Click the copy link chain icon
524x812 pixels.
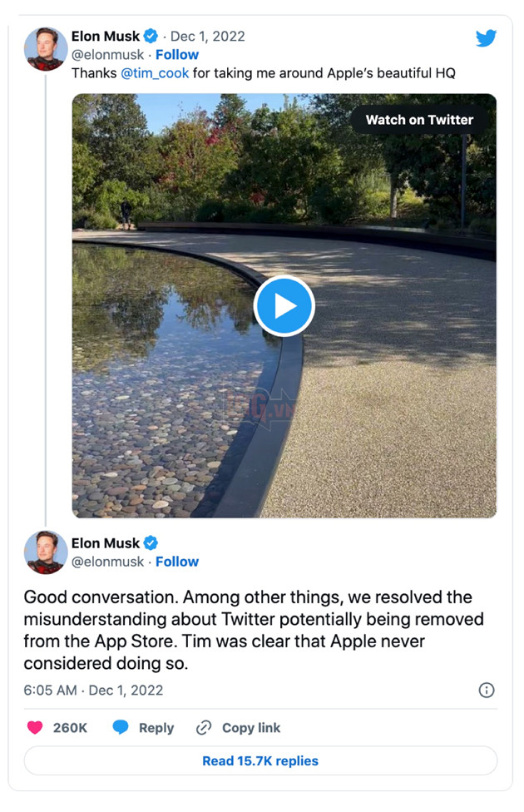[202, 727]
